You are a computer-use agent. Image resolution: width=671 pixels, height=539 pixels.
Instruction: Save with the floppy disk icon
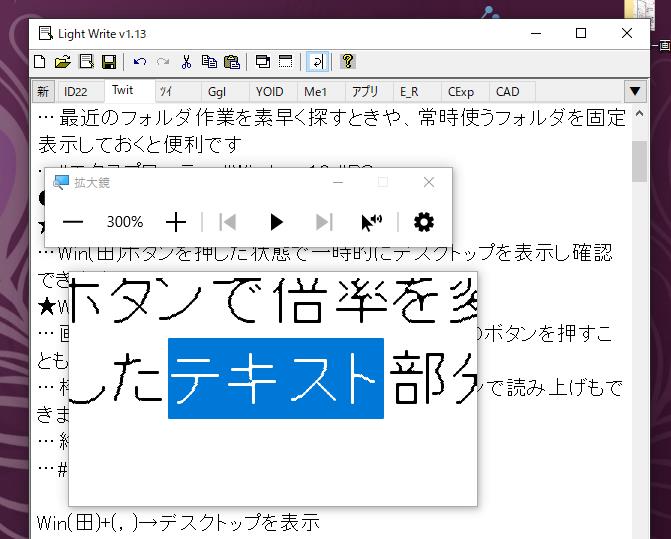click(x=109, y=62)
